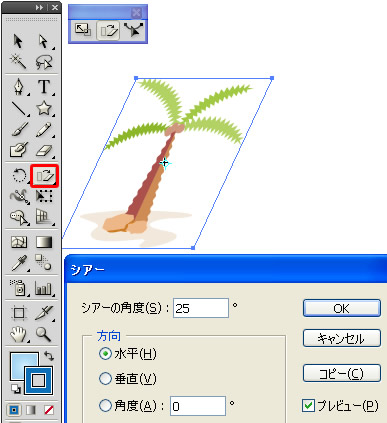Image resolution: width=387 pixels, height=423 pixels.
Task: Click the bounding box handle above the leaves, right side
Action: [272, 78]
